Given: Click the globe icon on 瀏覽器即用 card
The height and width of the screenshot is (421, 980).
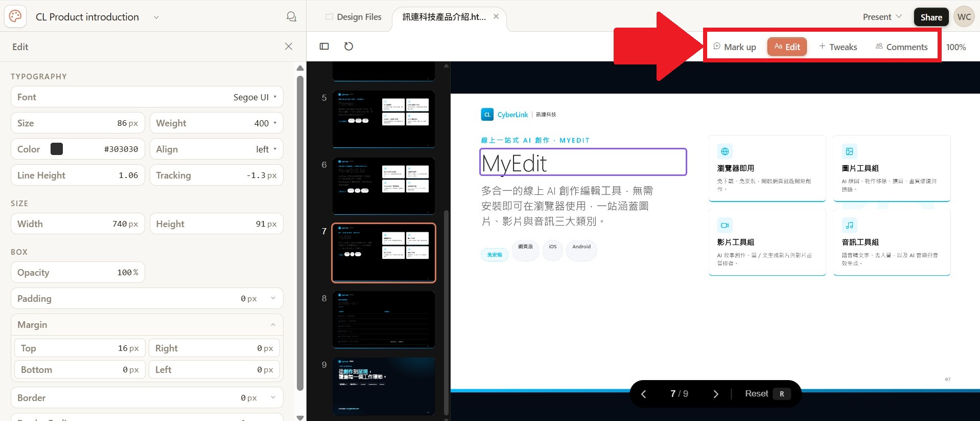Looking at the screenshot, I should pos(725,151).
